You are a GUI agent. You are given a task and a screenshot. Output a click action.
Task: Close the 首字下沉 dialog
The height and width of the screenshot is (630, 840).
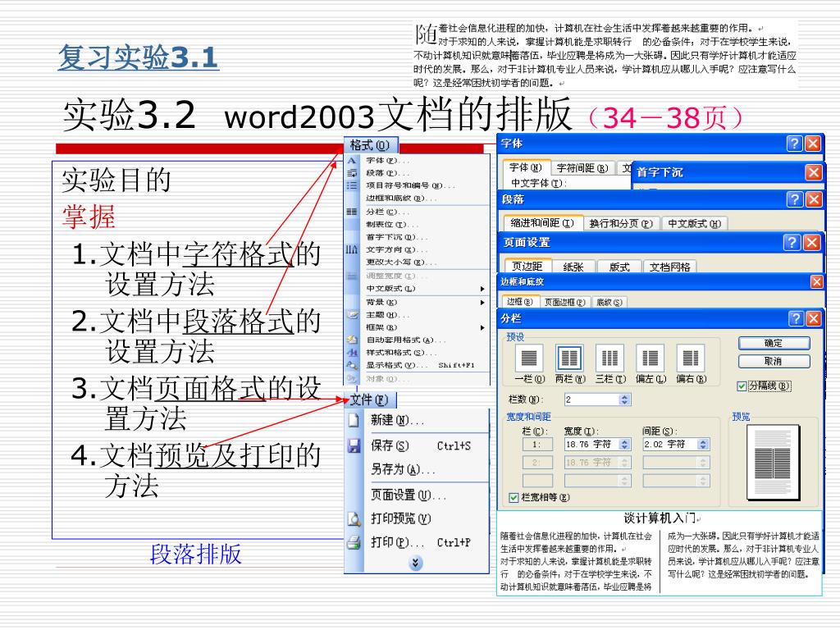pos(814,172)
